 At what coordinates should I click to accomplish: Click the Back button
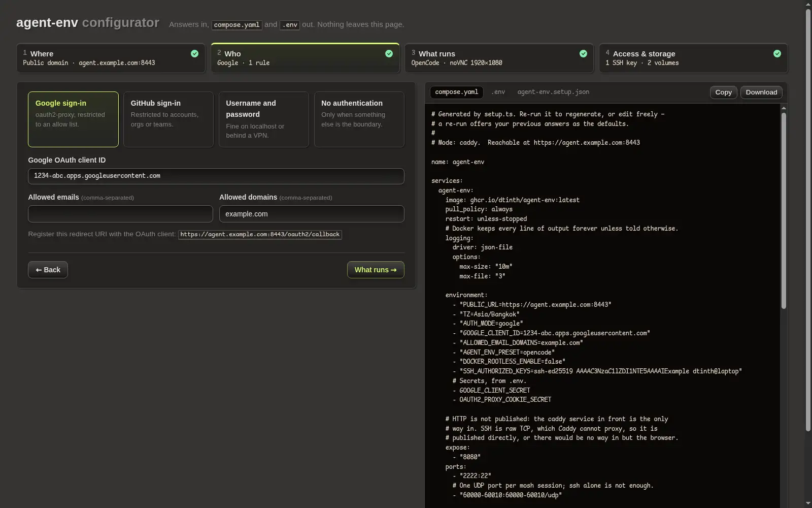coord(48,270)
